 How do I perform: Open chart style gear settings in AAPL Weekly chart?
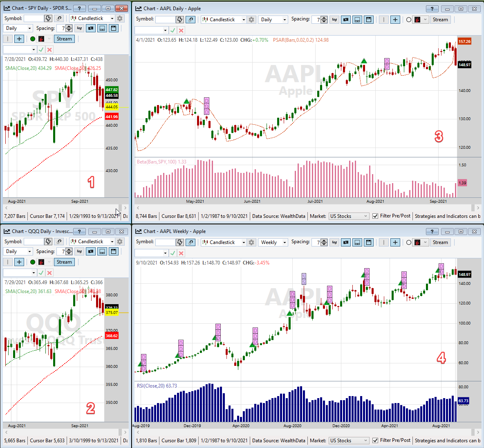pyautogui.click(x=251, y=242)
